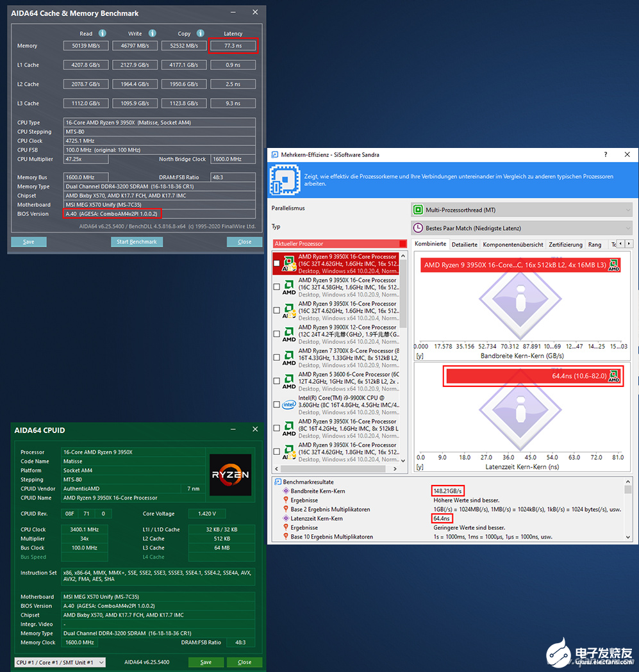Minimize the AIDA64 CPUID window
The width and height of the screenshot is (639, 672).
click(233, 429)
